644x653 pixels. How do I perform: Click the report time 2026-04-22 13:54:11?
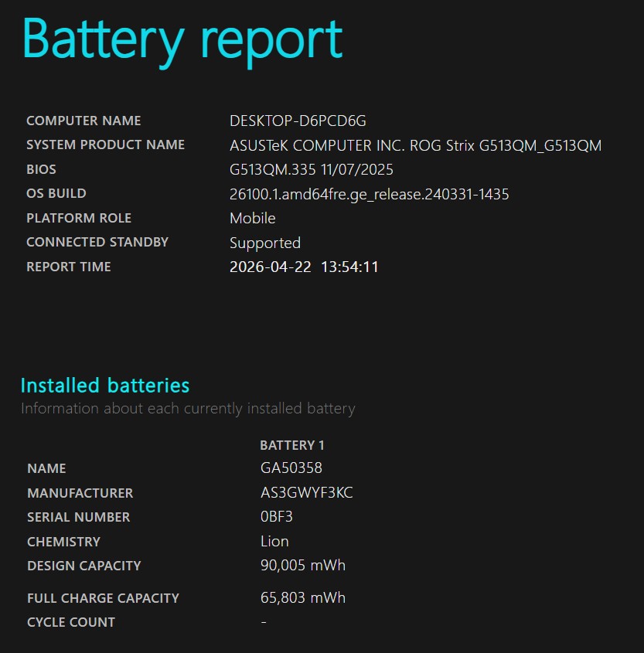pos(304,267)
